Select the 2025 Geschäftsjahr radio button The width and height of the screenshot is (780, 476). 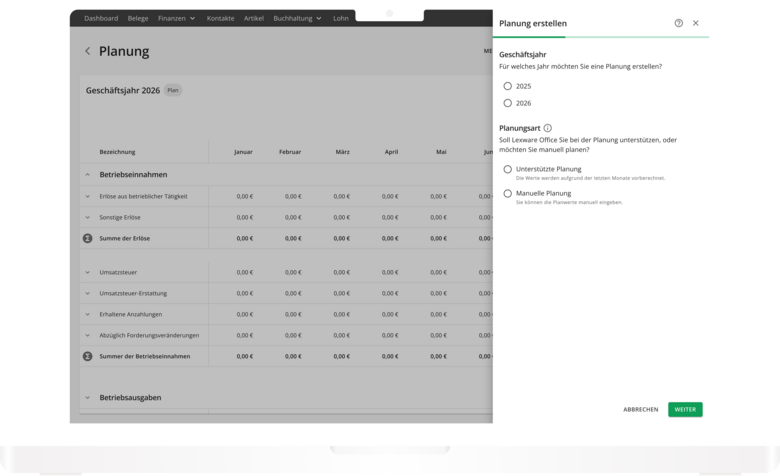pos(508,86)
